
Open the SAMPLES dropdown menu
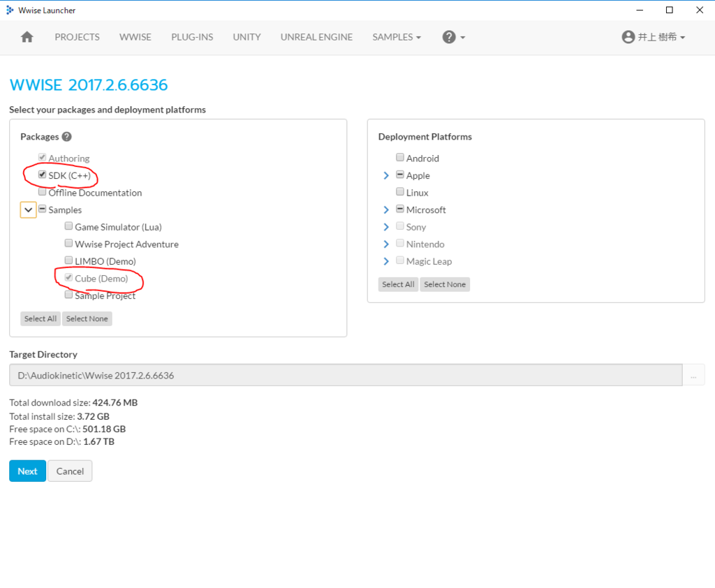pos(397,37)
